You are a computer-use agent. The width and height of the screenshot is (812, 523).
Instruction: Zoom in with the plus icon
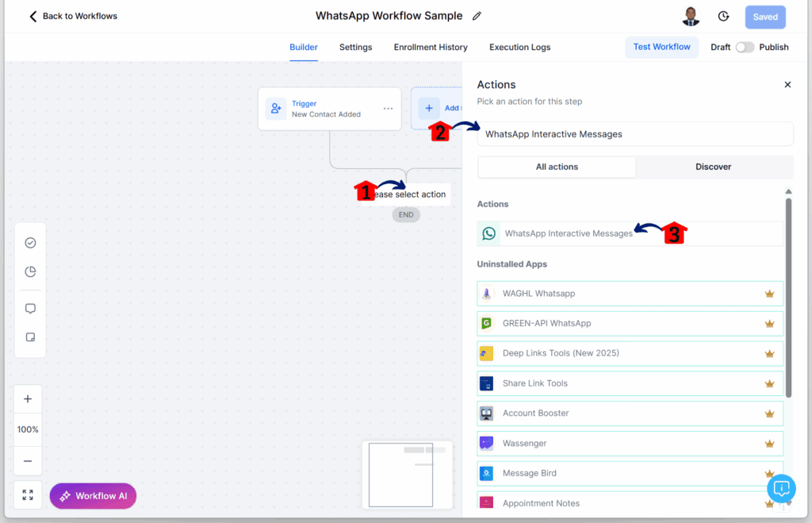pos(28,399)
